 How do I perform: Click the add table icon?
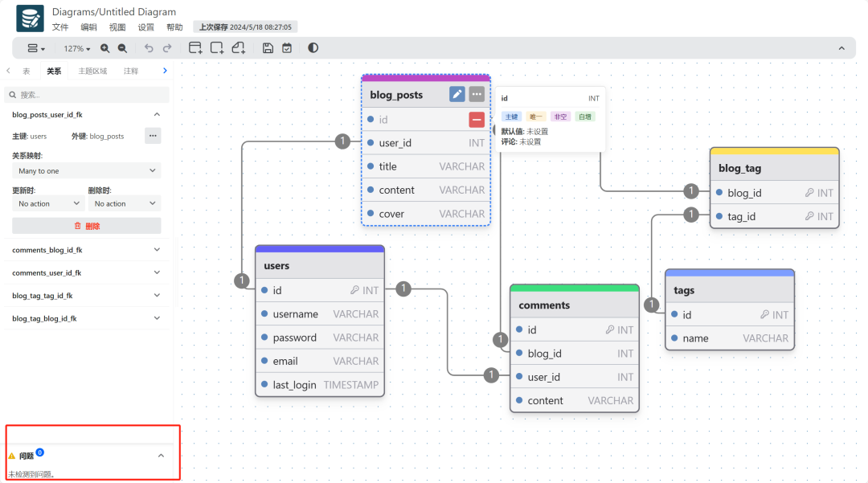coord(195,48)
